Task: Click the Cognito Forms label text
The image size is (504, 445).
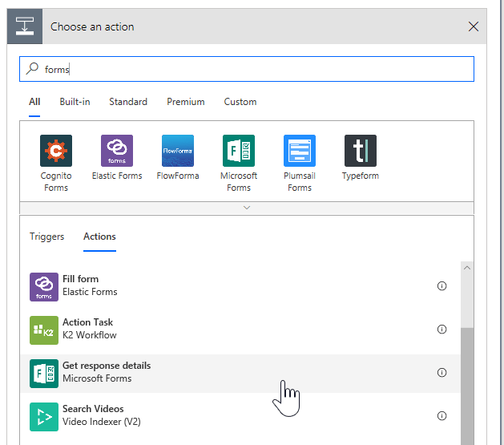Action: point(56,182)
